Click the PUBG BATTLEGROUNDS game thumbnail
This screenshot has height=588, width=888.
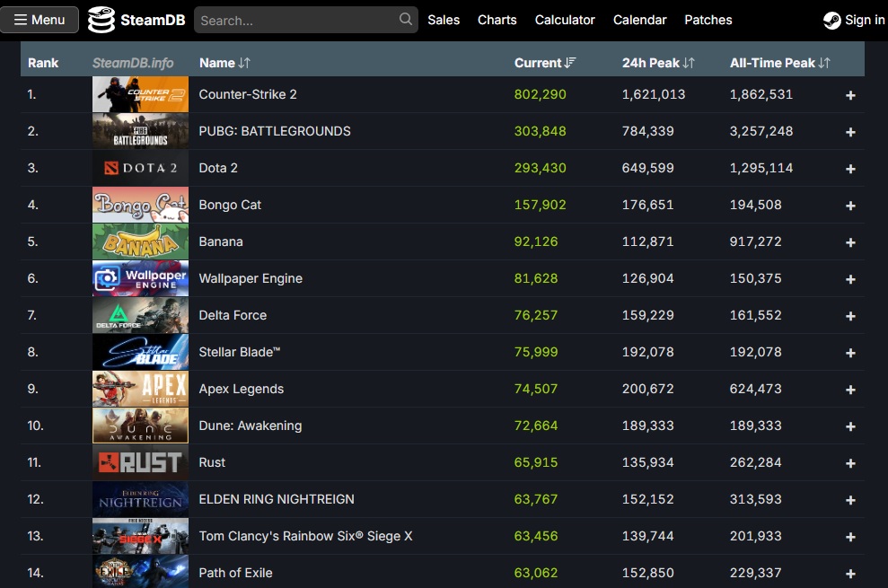140,131
